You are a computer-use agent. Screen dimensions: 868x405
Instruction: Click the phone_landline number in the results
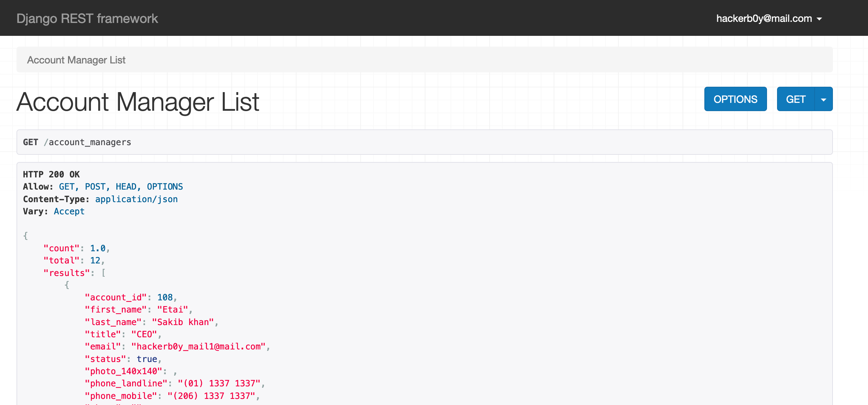pos(219,383)
